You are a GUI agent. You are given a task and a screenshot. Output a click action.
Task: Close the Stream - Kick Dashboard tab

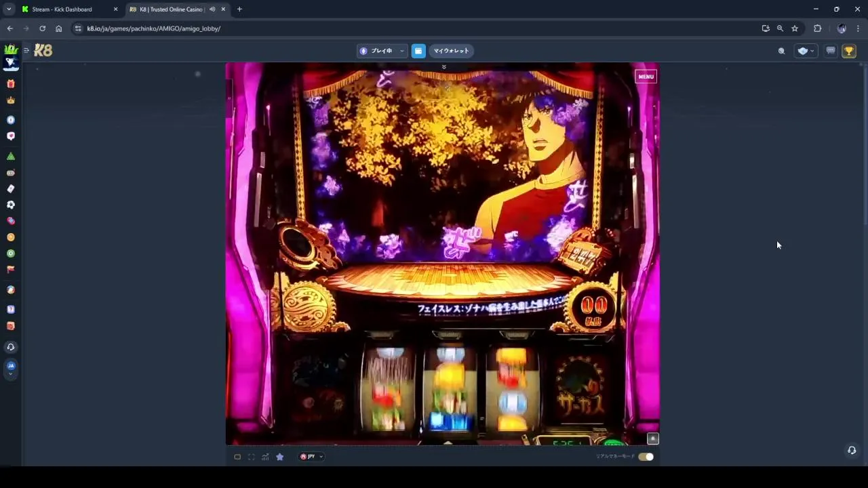pos(115,9)
